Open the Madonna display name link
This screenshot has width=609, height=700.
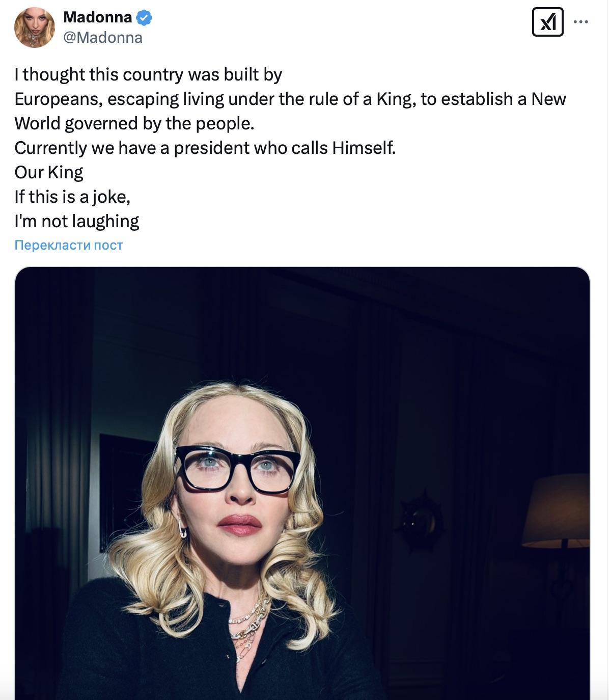pyautogui.click(x=97, y=17)
